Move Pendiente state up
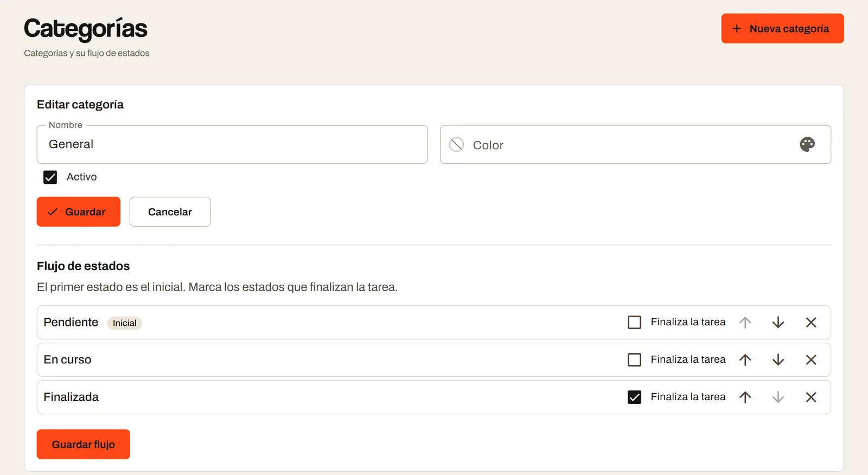 pyautogui.click(x=745, y=323)
